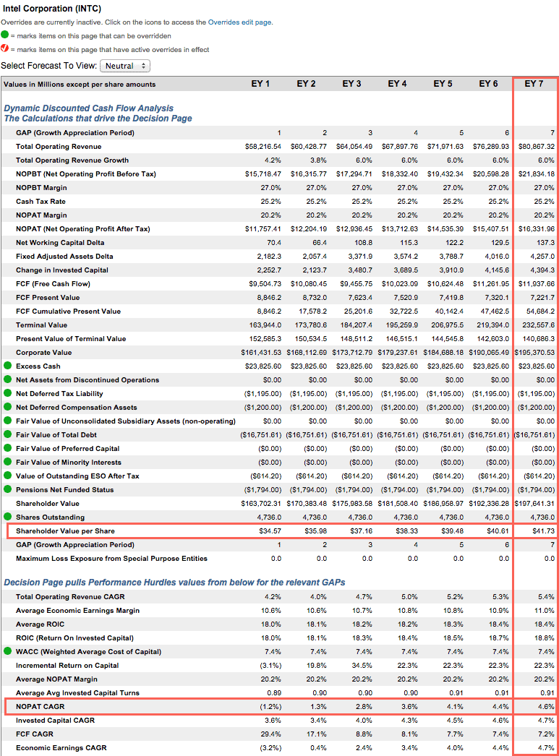Click EY 7 Shareholder Value per Share $41.73

click(x=544, y=531)
